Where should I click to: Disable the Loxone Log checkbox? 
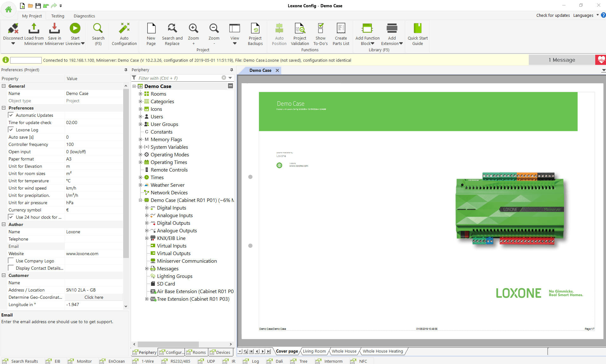pyautogui.click(x=11, y=130)
